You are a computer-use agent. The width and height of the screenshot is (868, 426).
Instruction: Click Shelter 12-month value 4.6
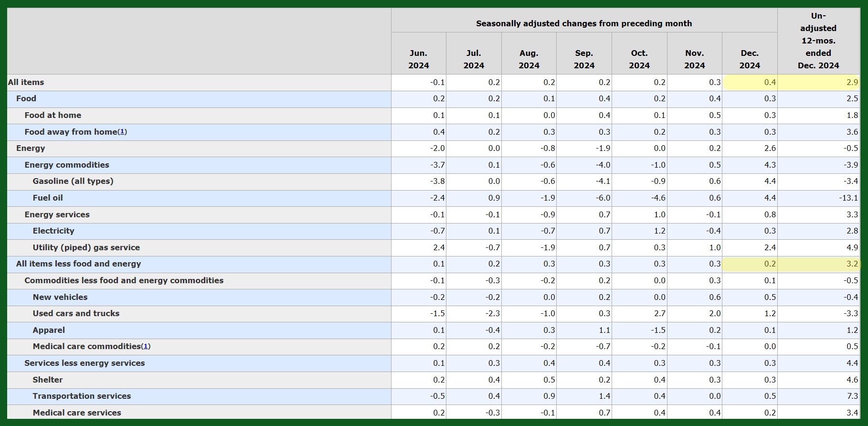852,380
